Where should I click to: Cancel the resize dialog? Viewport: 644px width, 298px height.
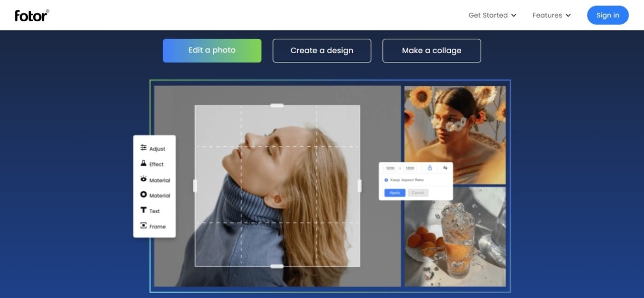click(x=418, y=193)
